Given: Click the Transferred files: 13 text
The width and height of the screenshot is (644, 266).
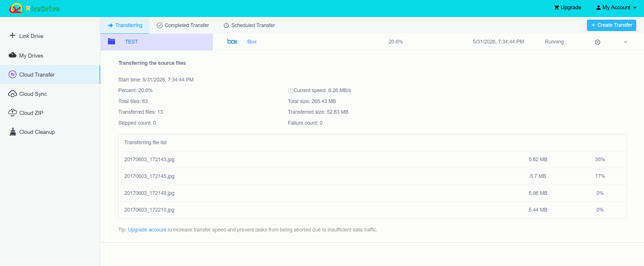Looking at the screenshot, I should tap(141, 112).
